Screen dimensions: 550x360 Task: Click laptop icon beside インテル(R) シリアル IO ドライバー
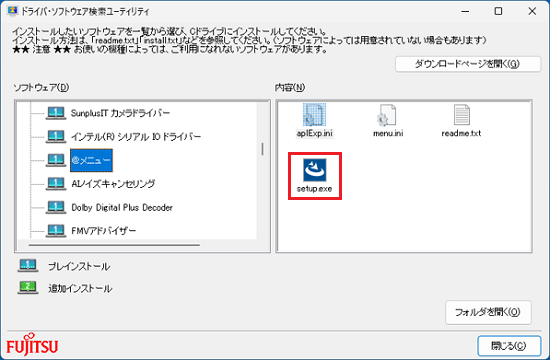click(x=56, y=136)
